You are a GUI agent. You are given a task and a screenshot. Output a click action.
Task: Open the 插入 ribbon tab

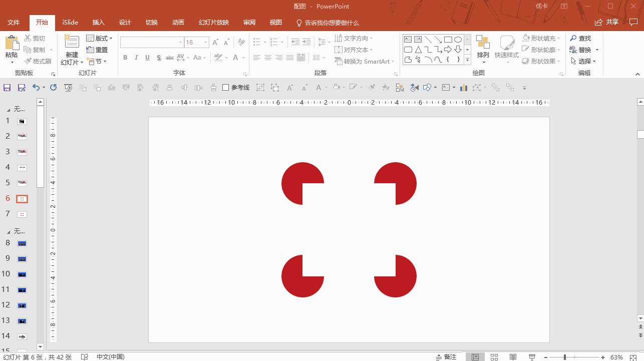pyautogui.click(x=99, y=23)
